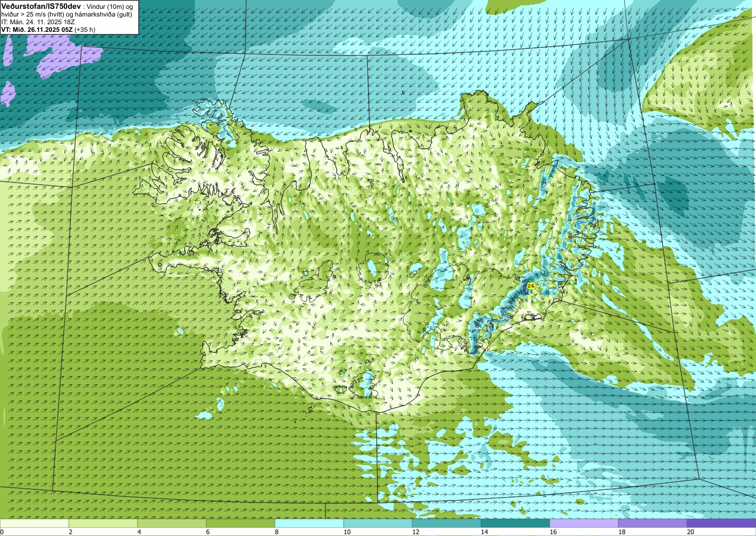Click the dark teal 14–16 m/s legend swatch

tap(515, 523)
